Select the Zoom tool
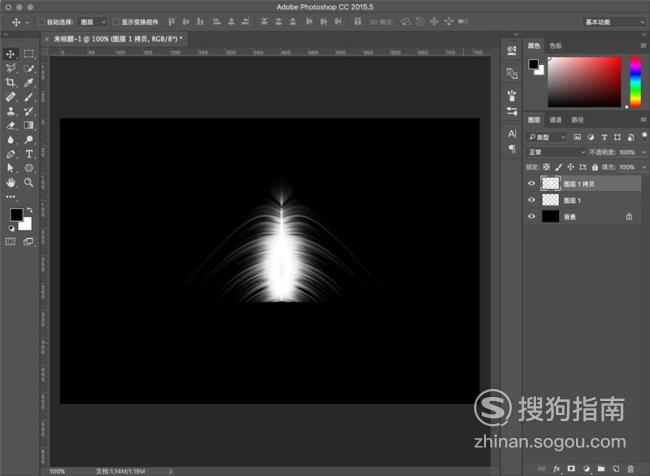This screenshot has width=650, height=476. tap(29, 182)
